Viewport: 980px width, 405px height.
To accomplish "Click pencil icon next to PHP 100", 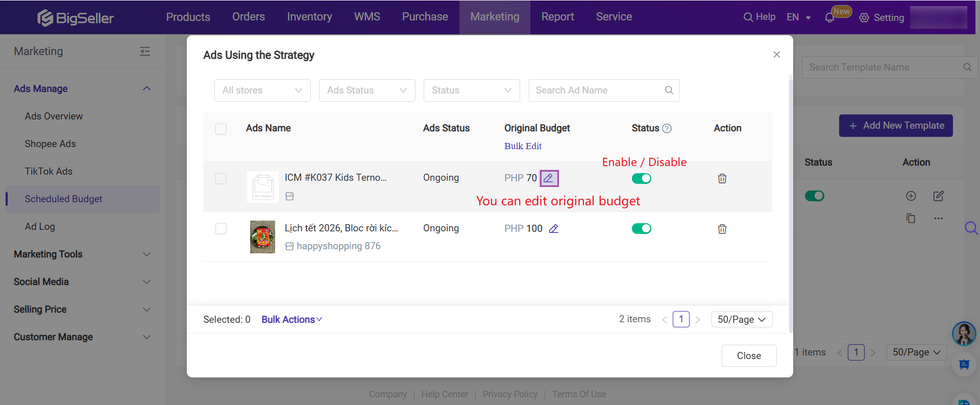I will click(x=553, y=229).
